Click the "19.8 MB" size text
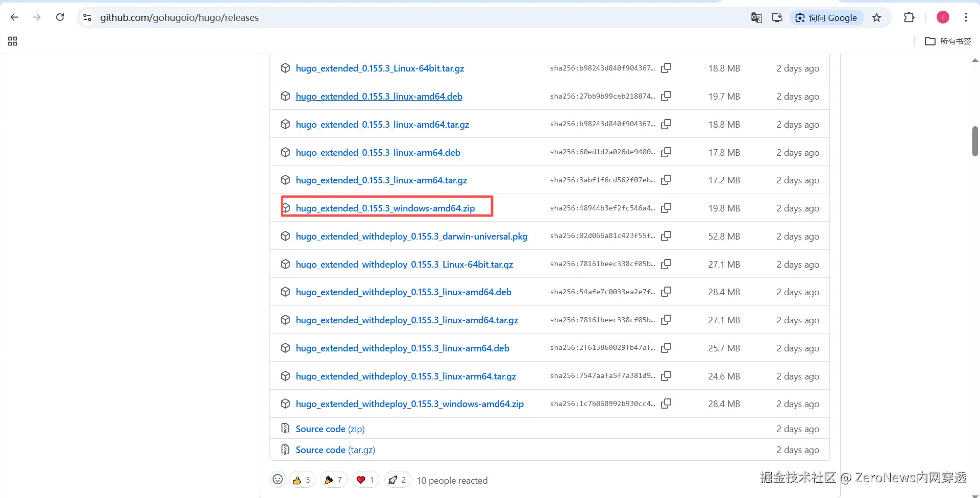This screenshot has height=498, width=980. (724, 208)
